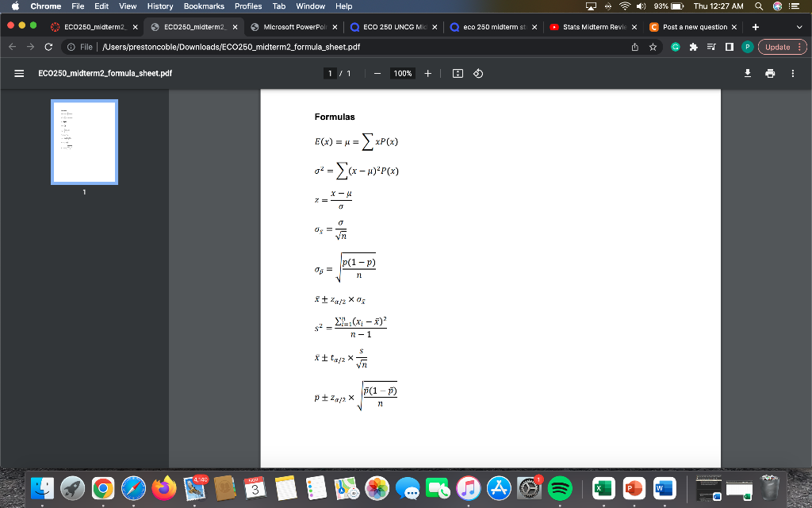The height and width of the screenshot is (508, 812).
Task: Open Safari from the dock
Action: [133, 488]
